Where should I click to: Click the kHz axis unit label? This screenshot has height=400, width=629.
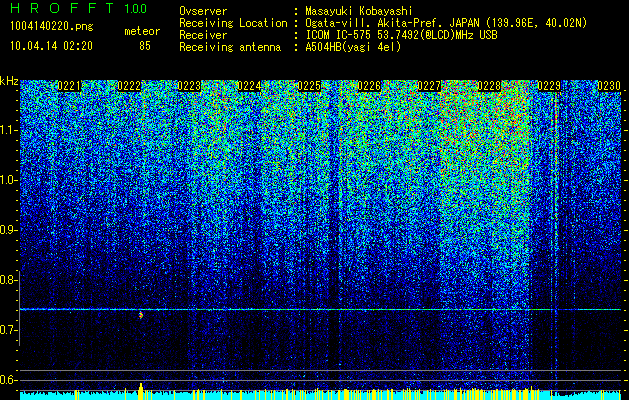pos(9,81)
